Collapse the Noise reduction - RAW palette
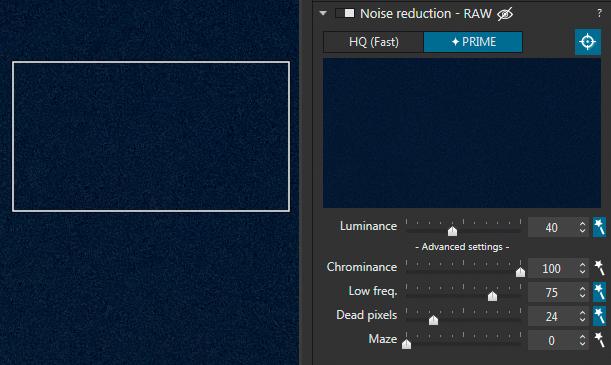The height and width of the screenshot is (365, 611). pyautogui.click(x=323, y=13)
